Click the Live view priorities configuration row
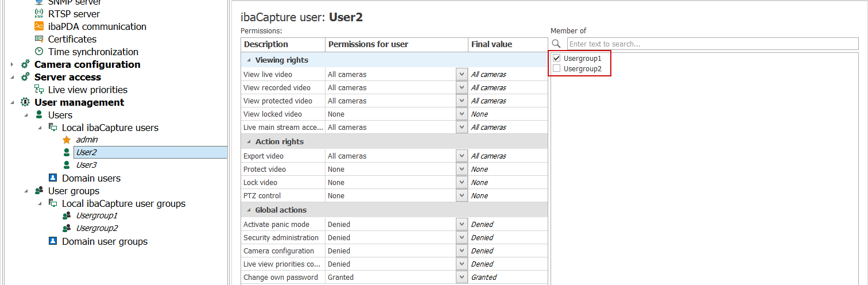 pos(394,264)
